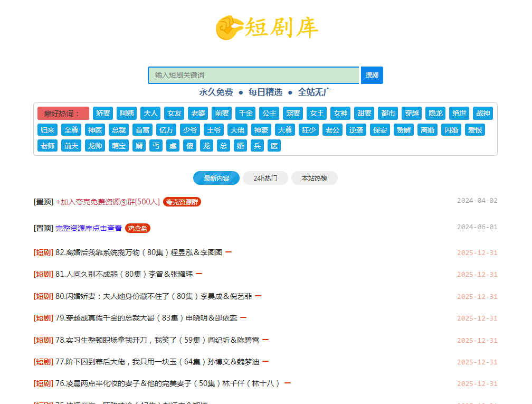Switch to the 24h热门 tab
Image resolution: width=532 pixels, height=404 pixels.
tap(265, 178)
